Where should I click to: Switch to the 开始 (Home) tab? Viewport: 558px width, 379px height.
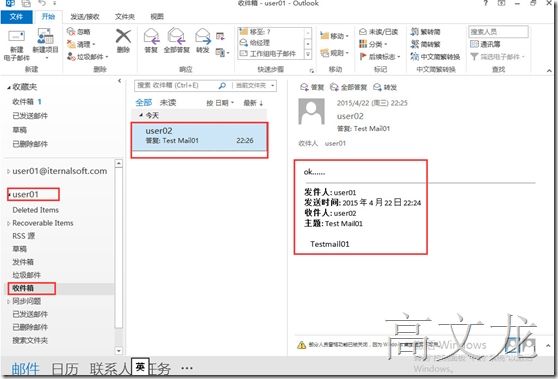48,17
